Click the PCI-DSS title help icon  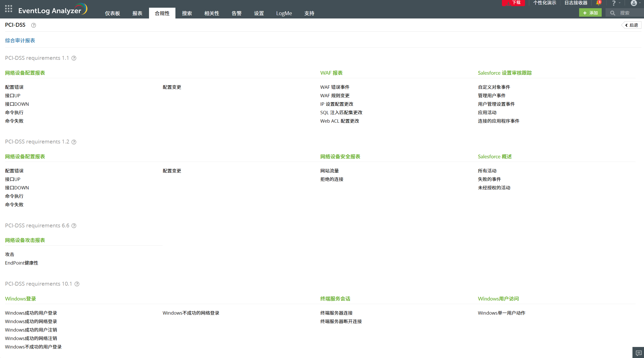click(34, 25)
